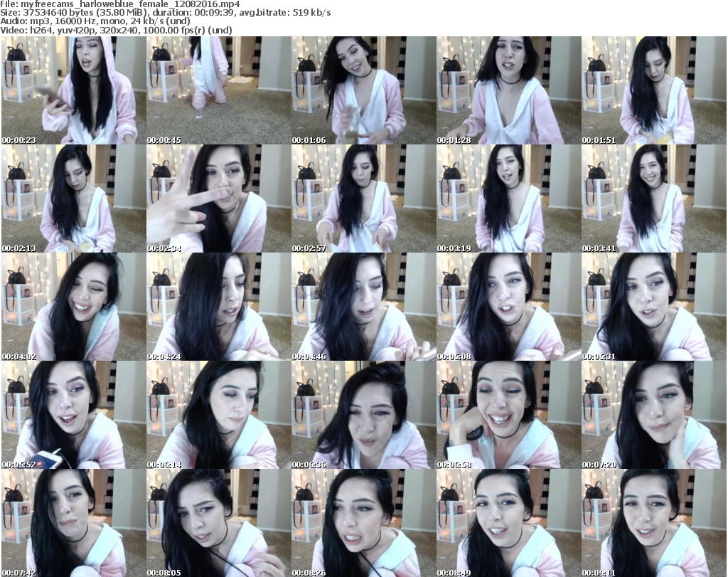Image resolution: width=728 pixels, height=577 pixels.
Task: Select the frame stamped 00:00:45
Action: [x=219, y=90]
